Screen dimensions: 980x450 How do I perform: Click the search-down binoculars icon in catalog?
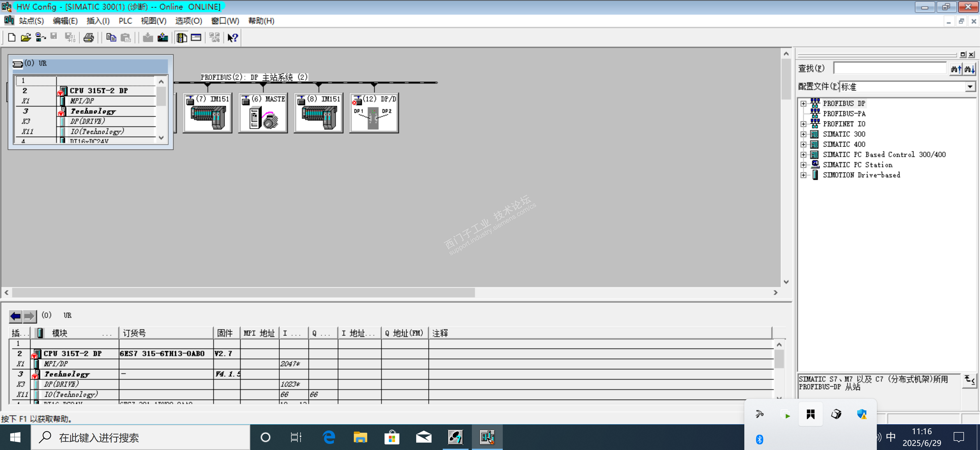click(x=969, y=69)
